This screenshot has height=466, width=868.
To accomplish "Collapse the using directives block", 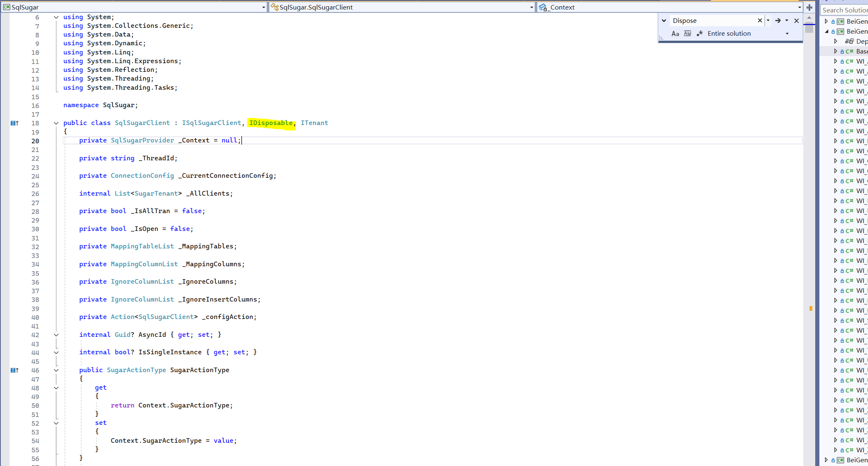I will click(56, 17).
